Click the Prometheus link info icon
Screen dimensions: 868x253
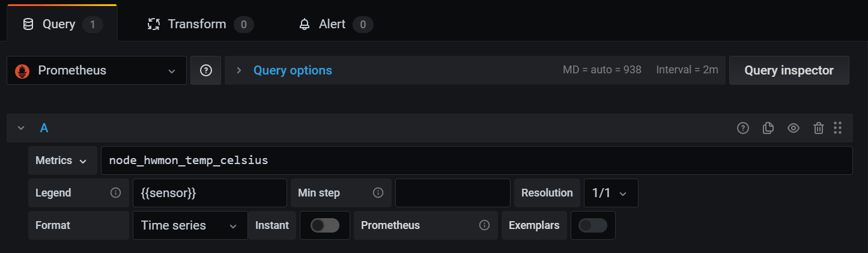coord(484,225)
